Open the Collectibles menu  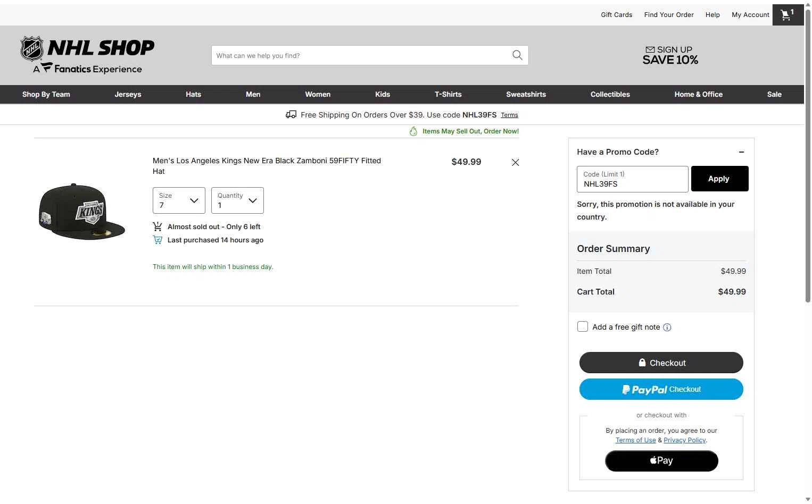[x=610, y=95]
